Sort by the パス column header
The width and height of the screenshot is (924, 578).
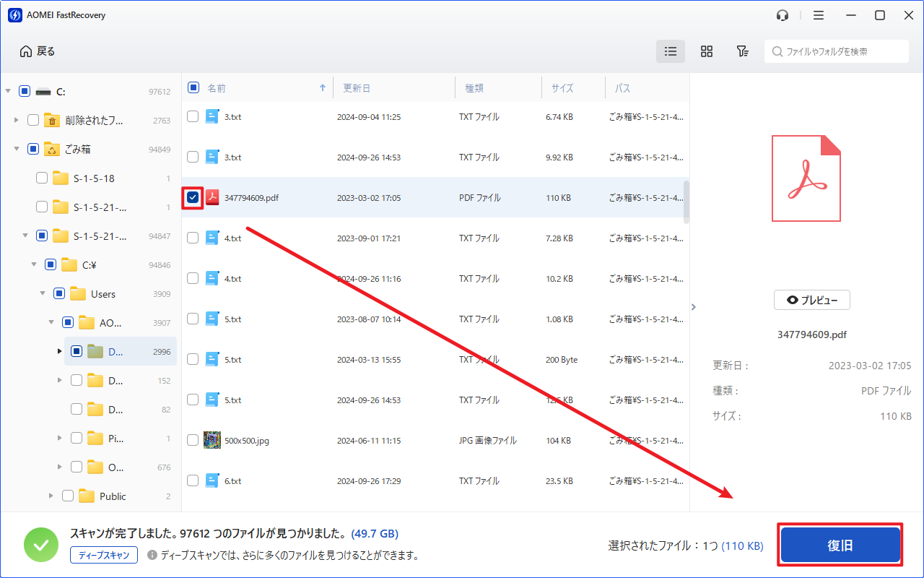pyautogui.click(x=622, y=88)
